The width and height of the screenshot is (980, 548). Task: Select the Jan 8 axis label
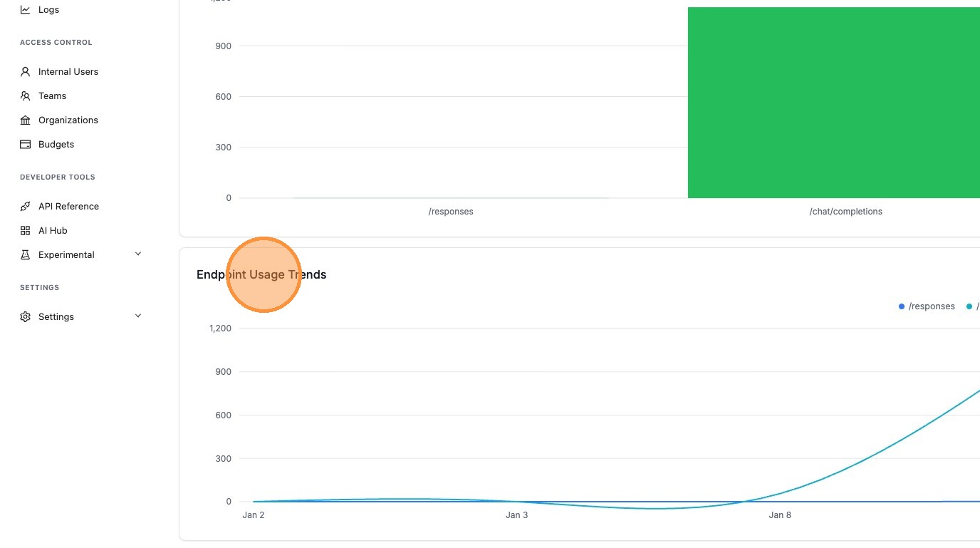(780, 515)
